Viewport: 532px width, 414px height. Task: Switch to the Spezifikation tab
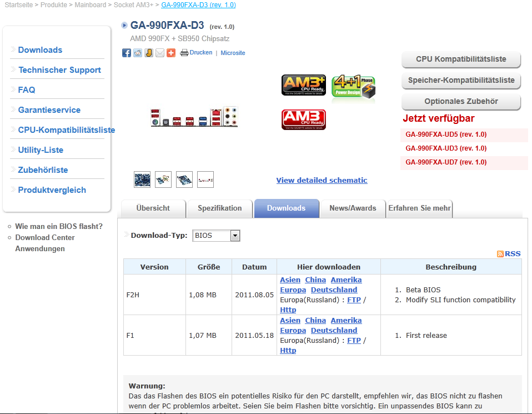point(220,208)
